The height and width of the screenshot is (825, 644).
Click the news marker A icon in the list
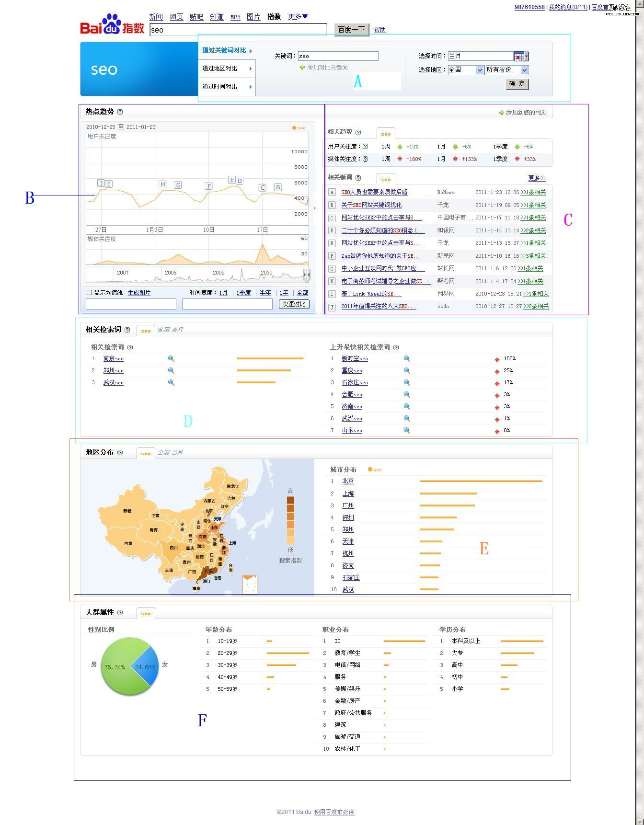332,193
